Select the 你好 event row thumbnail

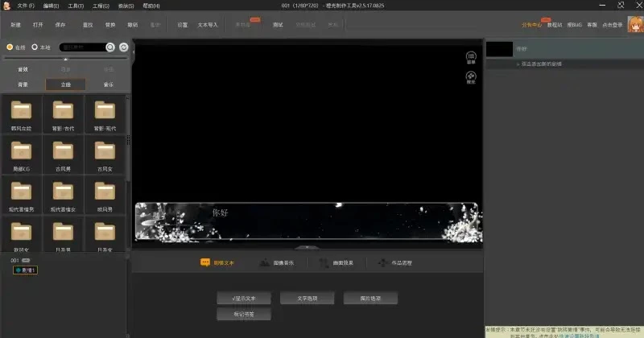pos(499,49)
